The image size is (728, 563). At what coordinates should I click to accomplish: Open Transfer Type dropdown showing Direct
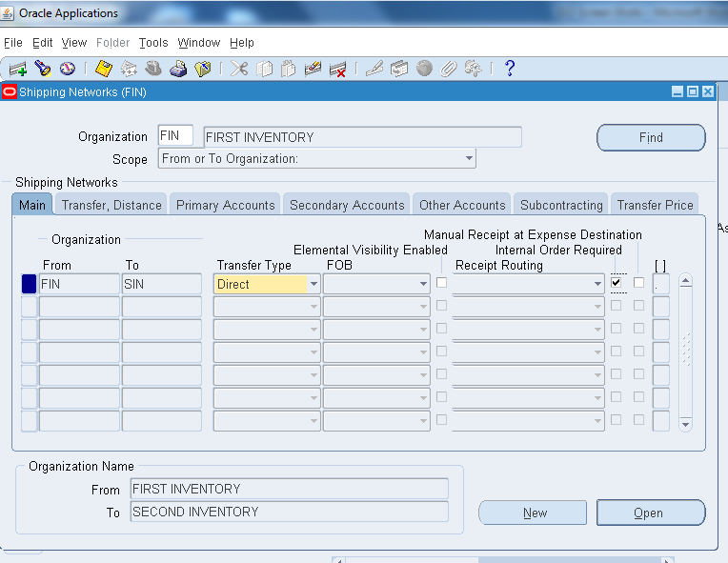313,284
